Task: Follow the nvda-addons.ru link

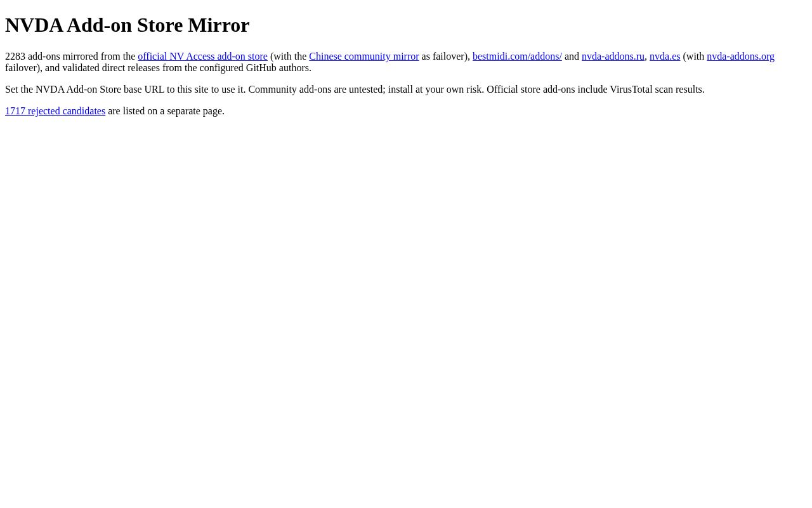Action: tap(613, 57)
